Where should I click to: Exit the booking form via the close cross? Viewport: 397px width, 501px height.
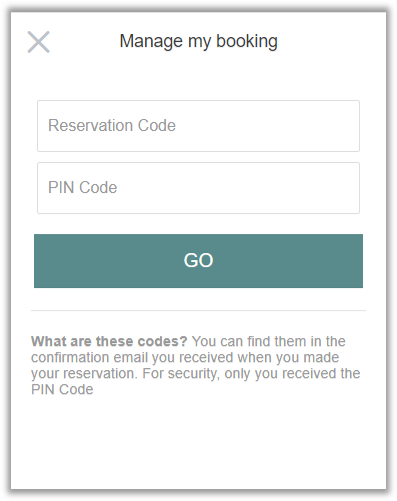click(x=39, y=42)
